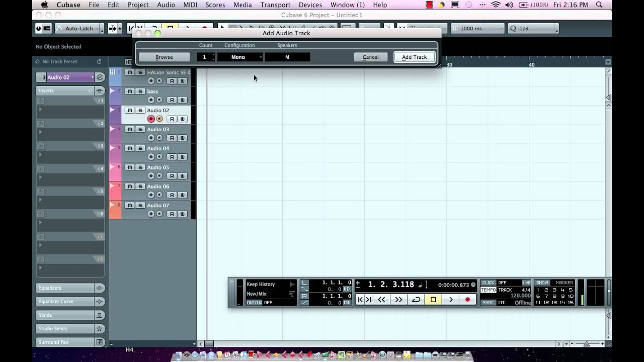Click the Sends state icon
The width and height of the screenshot is (644, 362).
pos(100,315)
